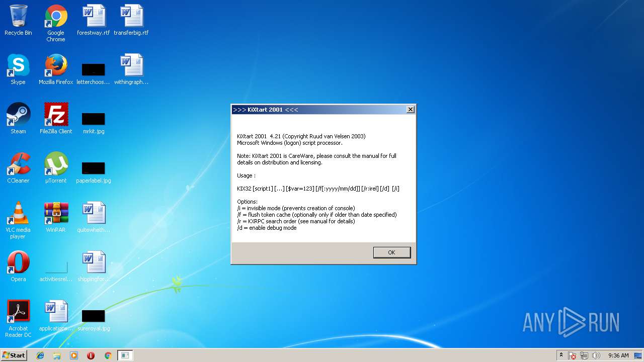Select the withingraph... document icon
644x362 pixels.
131,69
